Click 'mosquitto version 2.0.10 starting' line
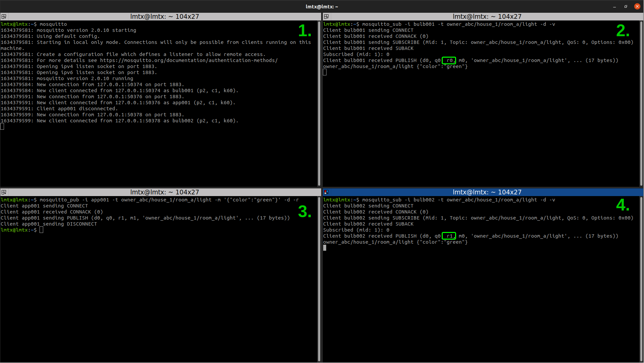Image resolution: width=644 pixels, height=363 pixels. [68, 30]
